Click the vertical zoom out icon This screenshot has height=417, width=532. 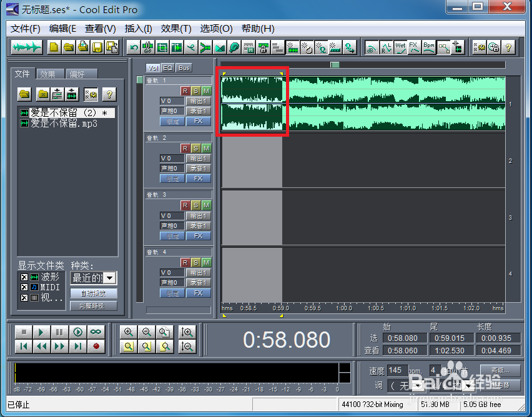pyautogui.click(x=187, y=346)
